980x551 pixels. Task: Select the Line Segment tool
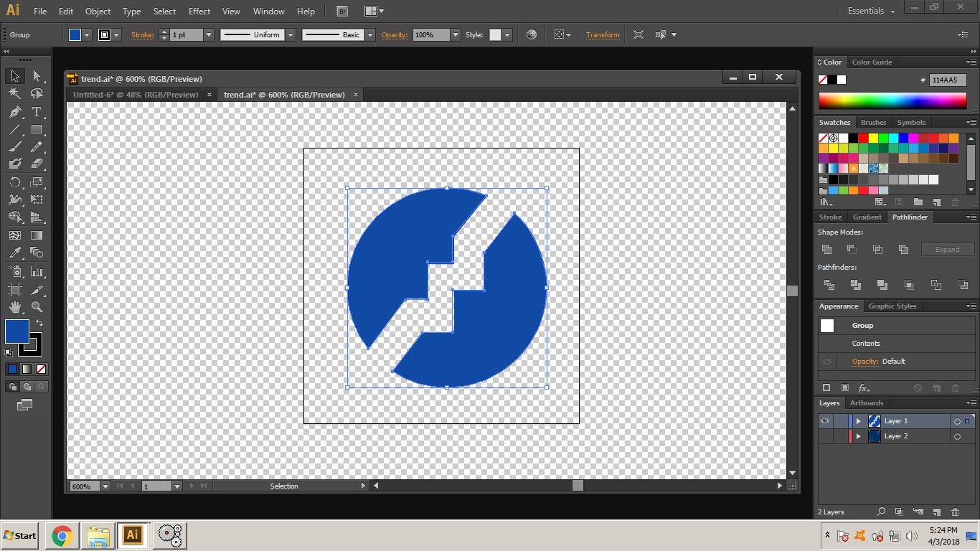point(14,130)
